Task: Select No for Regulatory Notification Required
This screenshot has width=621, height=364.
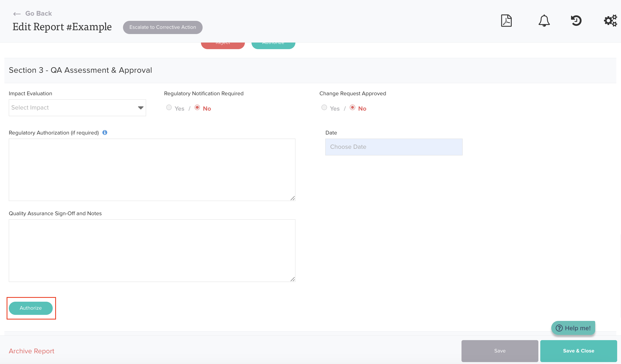Action: point(197,108)
